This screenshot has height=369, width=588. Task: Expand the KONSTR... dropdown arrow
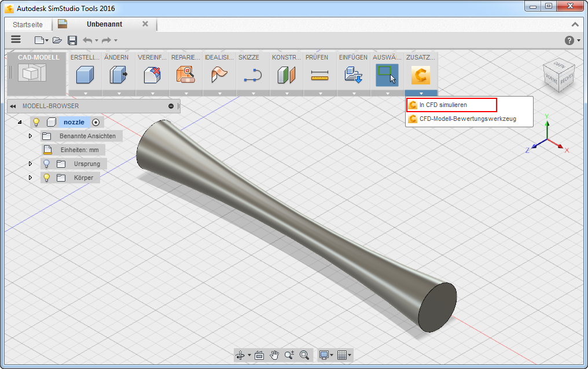[x=287, y=93]
